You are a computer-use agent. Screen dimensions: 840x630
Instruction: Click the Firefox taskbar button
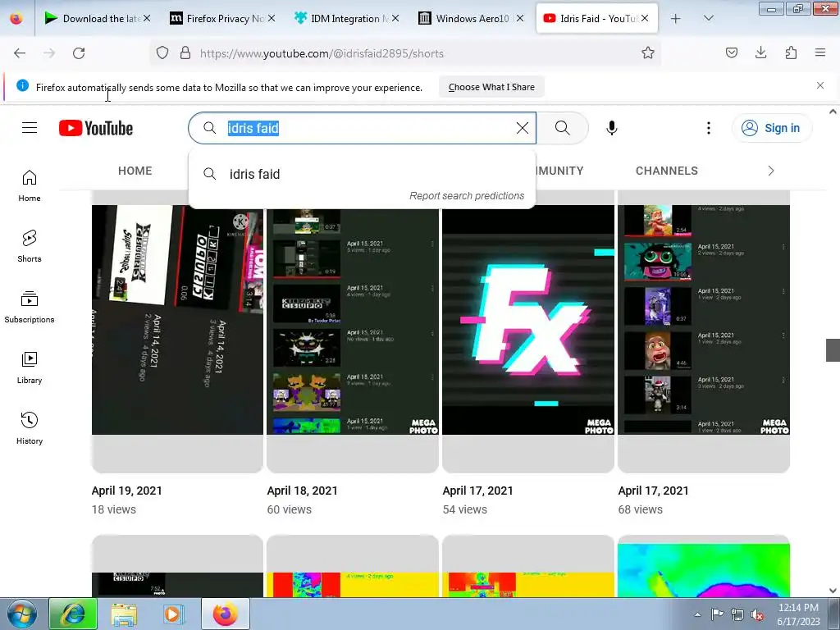tap(225, 614)
